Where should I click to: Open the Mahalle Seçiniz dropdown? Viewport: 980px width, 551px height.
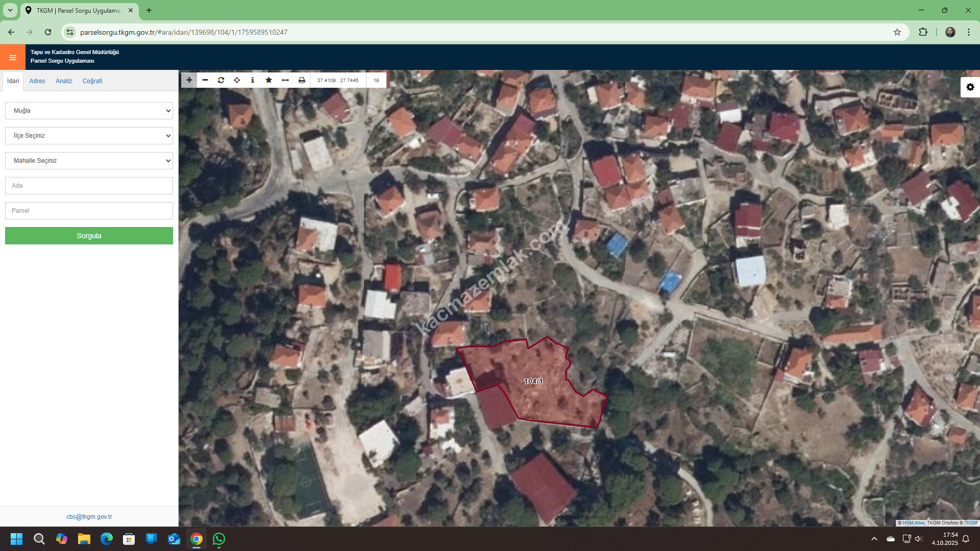(89, 161)
